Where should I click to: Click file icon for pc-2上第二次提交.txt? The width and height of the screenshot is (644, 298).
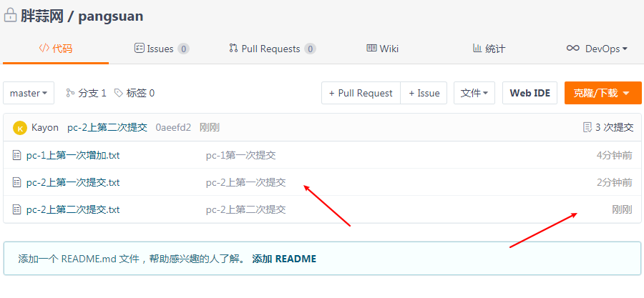coord(17,209)
